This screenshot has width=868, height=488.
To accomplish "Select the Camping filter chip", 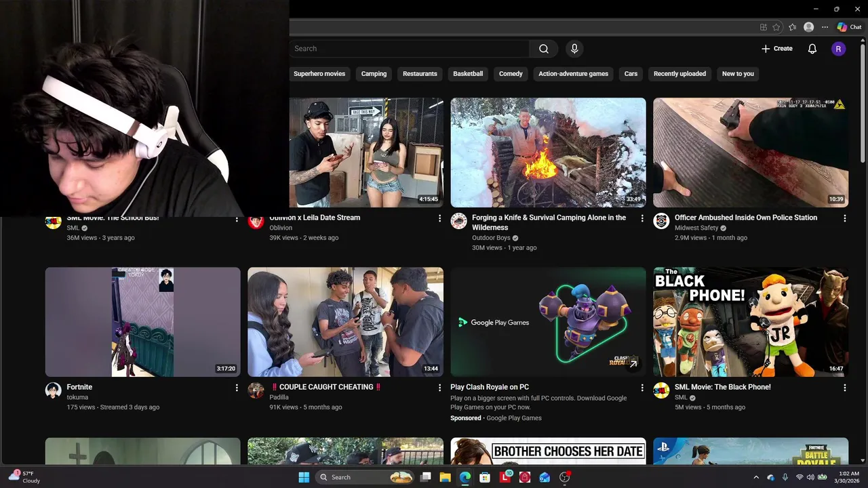I will point(374,74).
